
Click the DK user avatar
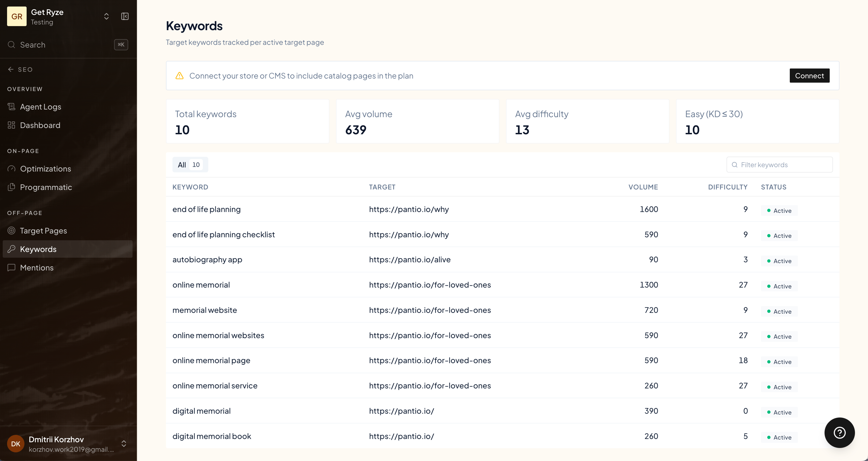tap(16, 443)
